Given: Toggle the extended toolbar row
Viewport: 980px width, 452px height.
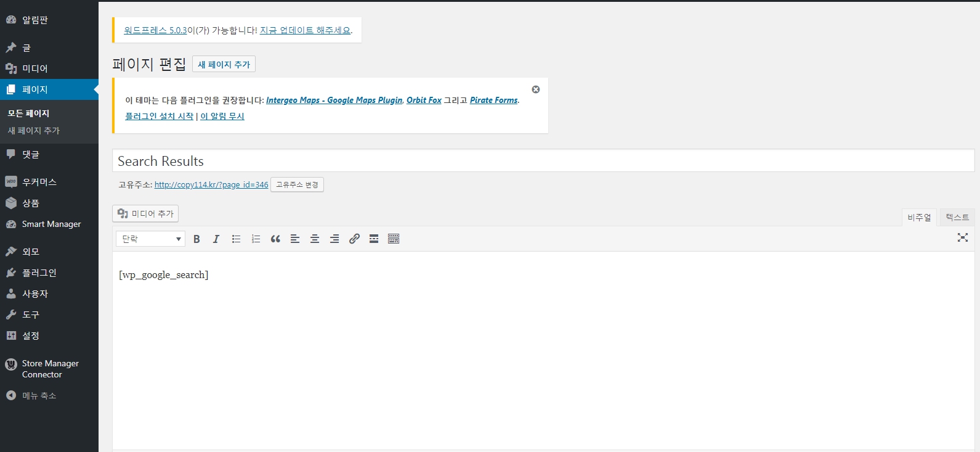Looking at the screenshot, I should (x=394, y=239).
